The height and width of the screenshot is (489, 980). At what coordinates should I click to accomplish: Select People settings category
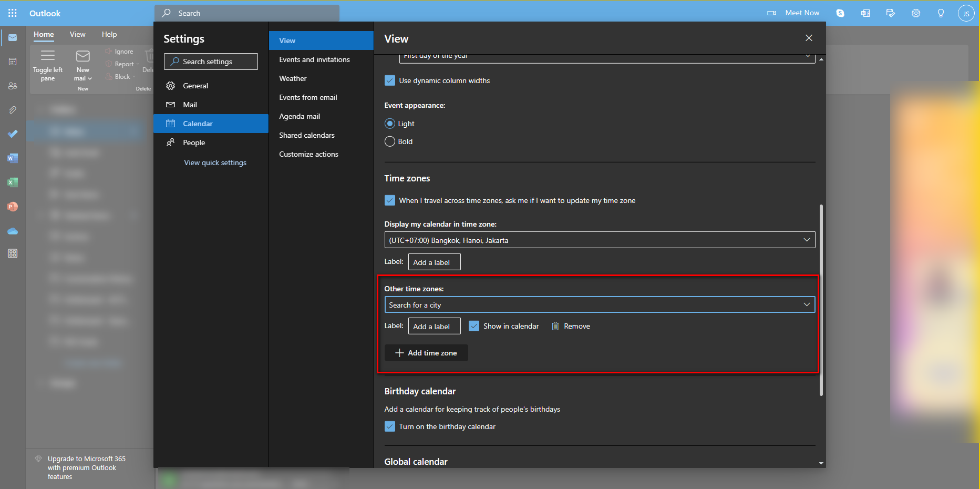211,142
